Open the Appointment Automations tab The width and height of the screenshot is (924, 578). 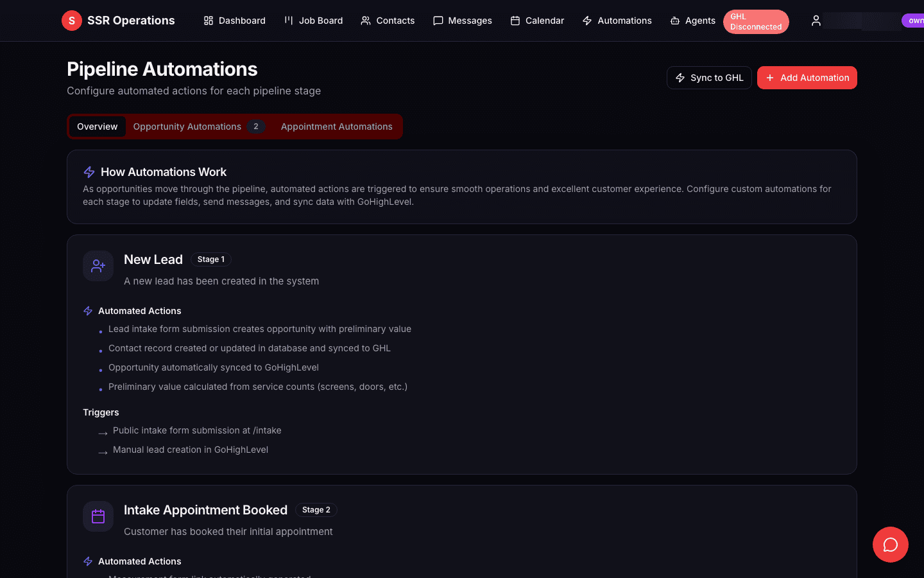click(336, 127)
